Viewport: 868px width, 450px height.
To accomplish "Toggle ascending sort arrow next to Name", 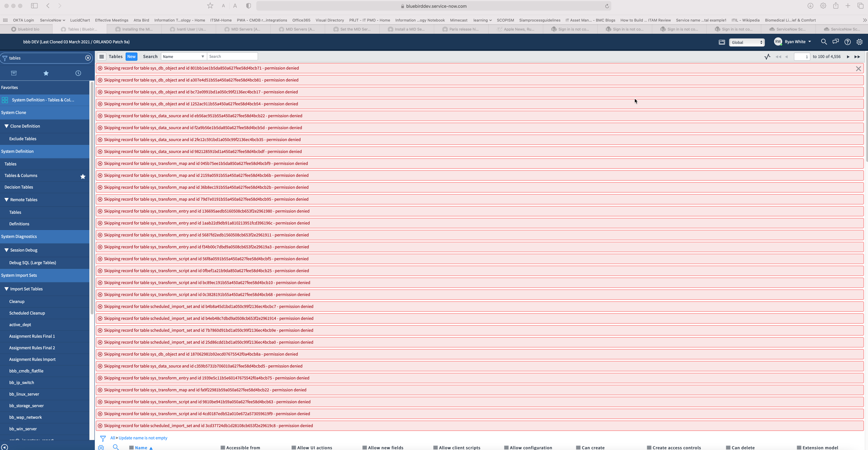I will (x=151, y=448).
